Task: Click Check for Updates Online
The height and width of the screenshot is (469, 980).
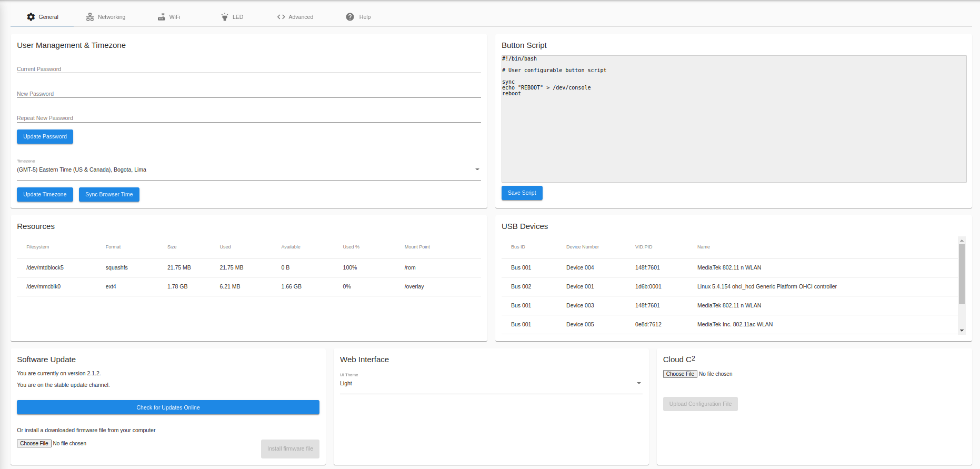Action: point(168,407)
